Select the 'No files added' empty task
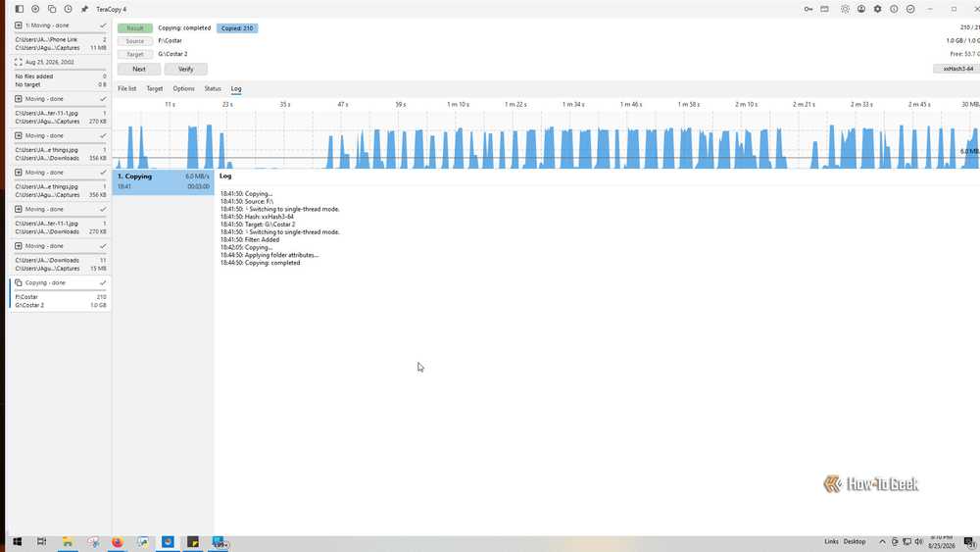Screen dimensions: 980x552 coord(60,80)
